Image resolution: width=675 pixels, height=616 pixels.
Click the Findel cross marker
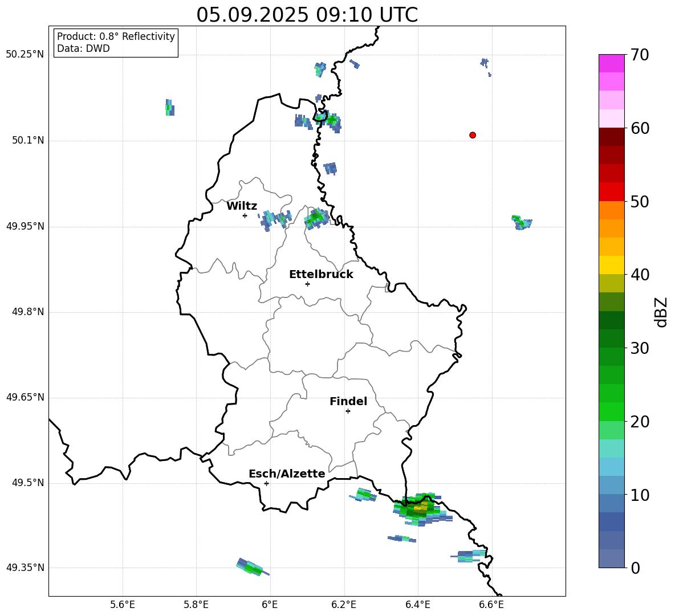point(348,411)
